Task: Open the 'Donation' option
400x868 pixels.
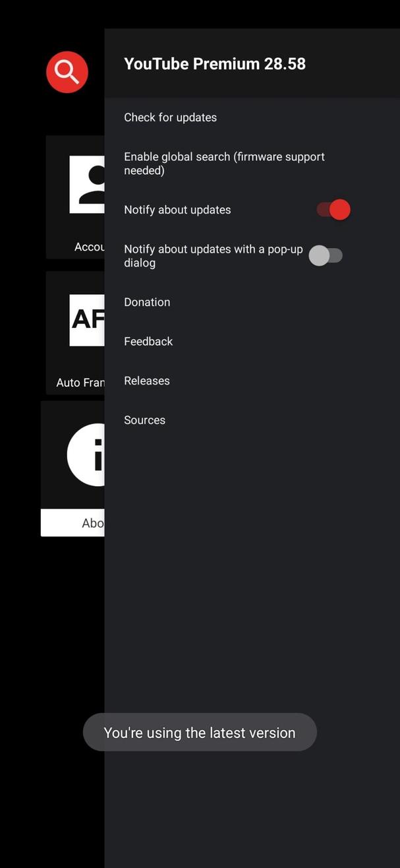Action: coord(147,302)
